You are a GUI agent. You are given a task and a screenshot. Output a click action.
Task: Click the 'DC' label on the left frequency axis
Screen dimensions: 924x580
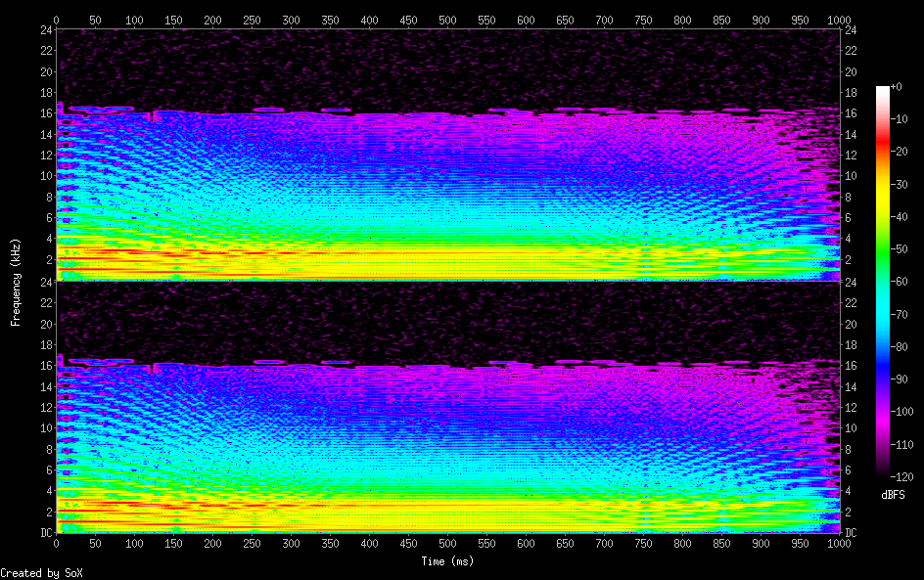tap(47, 533)
